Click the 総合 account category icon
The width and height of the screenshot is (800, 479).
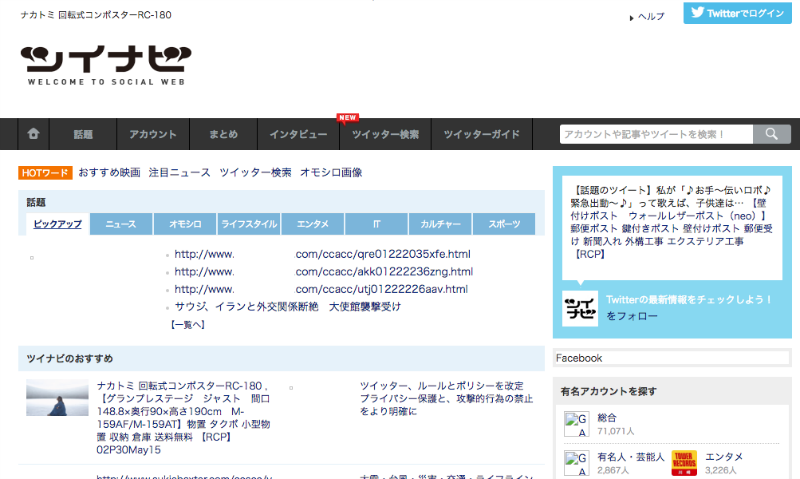[577, 424]
